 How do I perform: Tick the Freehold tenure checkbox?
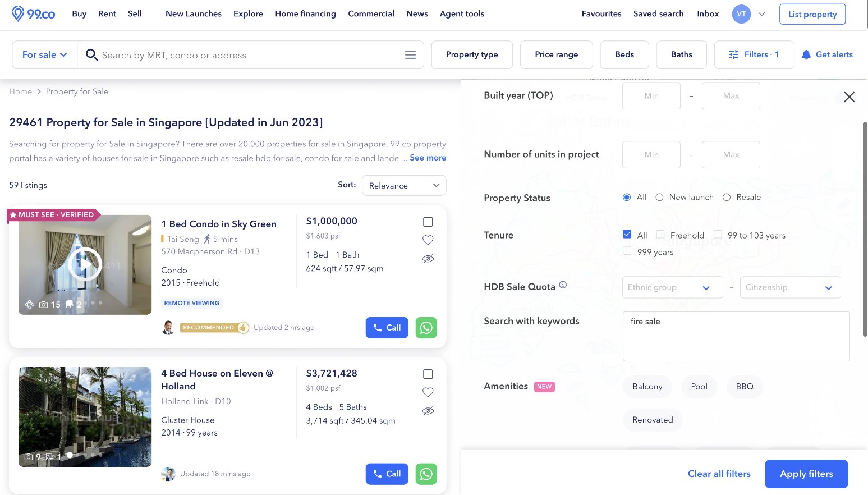[660, 235]
